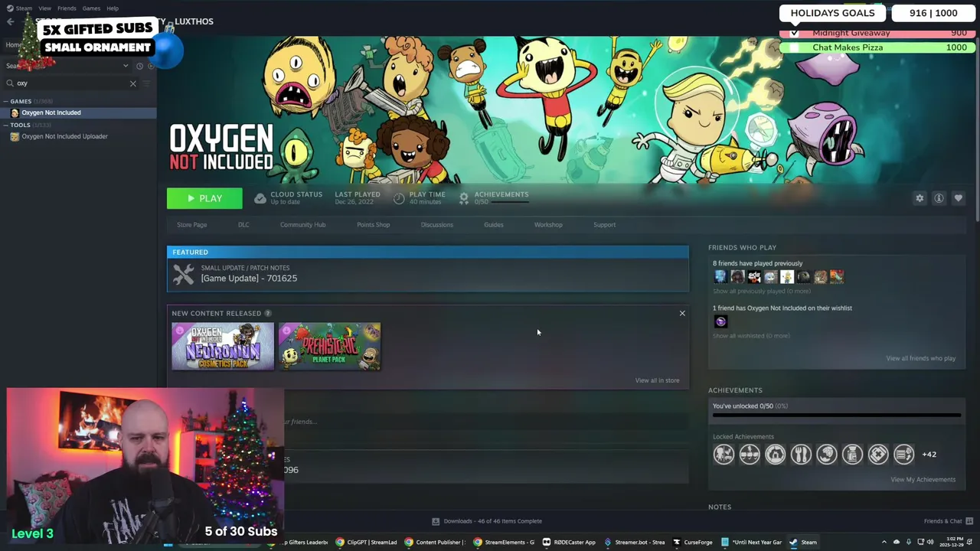Click the Home button in the library sidebar
980x551 pixels.
(x=14, y=45)
